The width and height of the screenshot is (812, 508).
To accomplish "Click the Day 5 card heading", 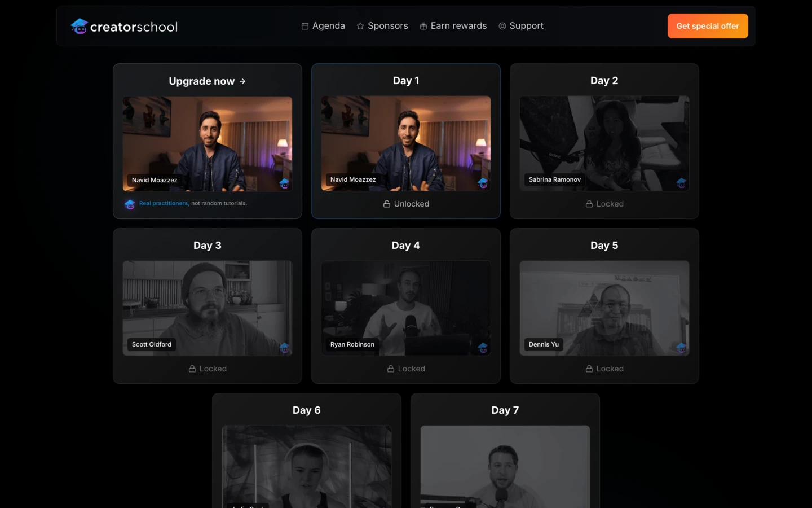I will point(604,246).
